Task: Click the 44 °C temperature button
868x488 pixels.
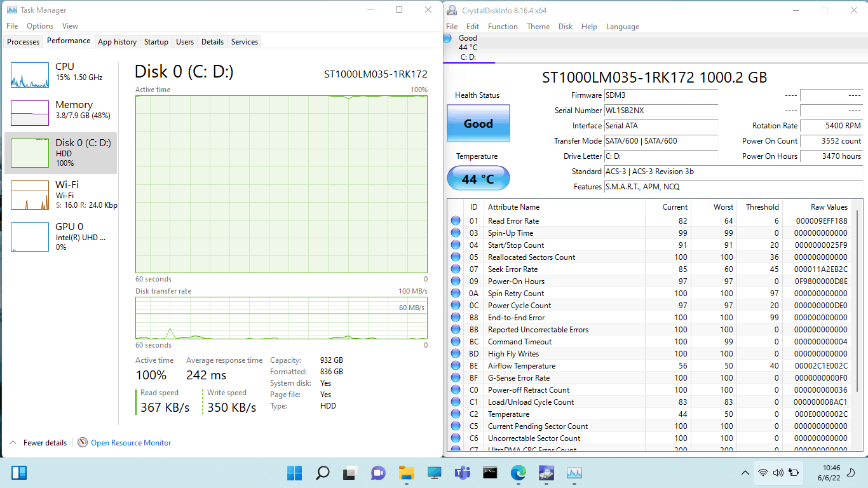Action: (478, 179)
